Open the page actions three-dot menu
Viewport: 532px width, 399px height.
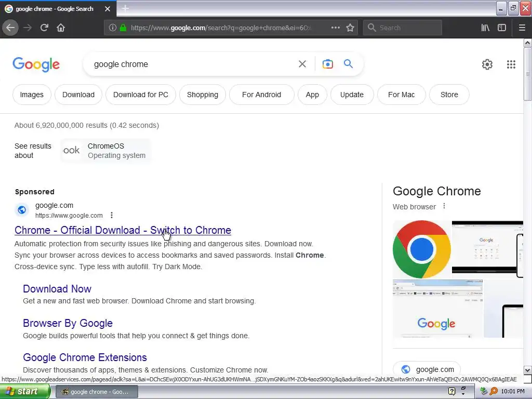pyautogui.click(x=335, y=28)
